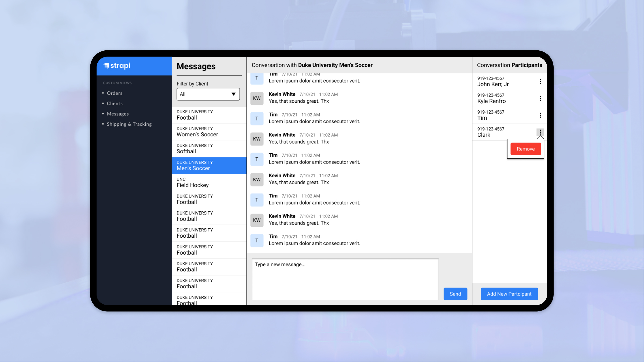Focus the Type a new message field
Image resolution: width=644 pixels, height=362 pixels.
(x=345, y=279)
